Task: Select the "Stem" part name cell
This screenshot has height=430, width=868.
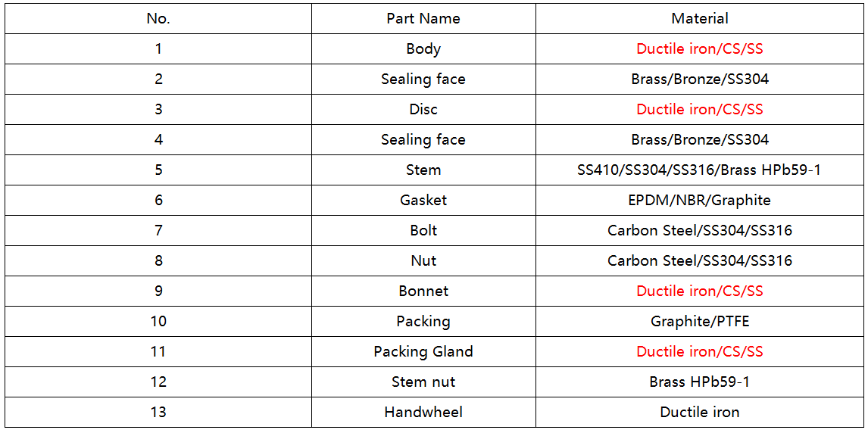Action: point(423,170)
